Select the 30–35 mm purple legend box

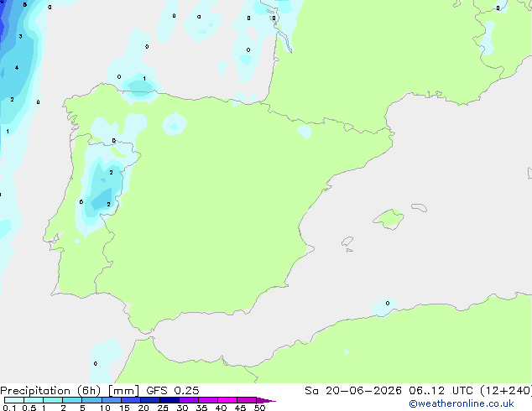pyautogui.click(x=189, y=400)
